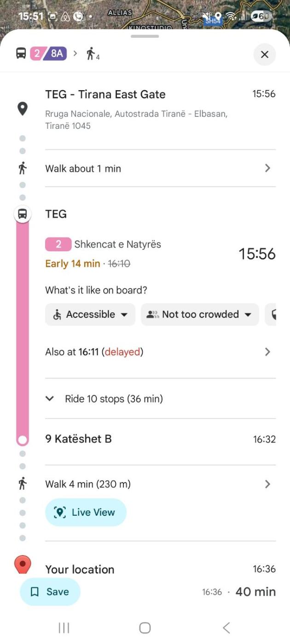The width and height of the screenshot is (290, 644).
Task: Tap the sheet drag handle bar
Action: 145,36
